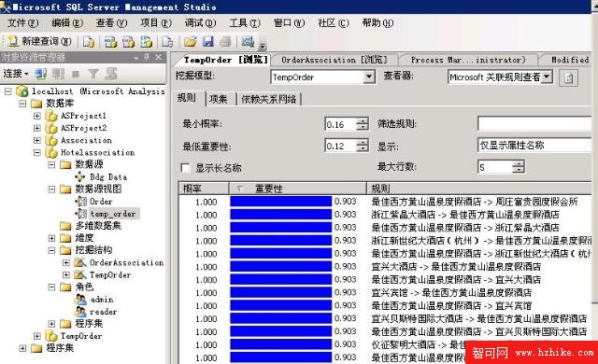Switch to the 项集 tab
Image resolution: width=598 pixels, height=364 pixels.
(218, 99)
